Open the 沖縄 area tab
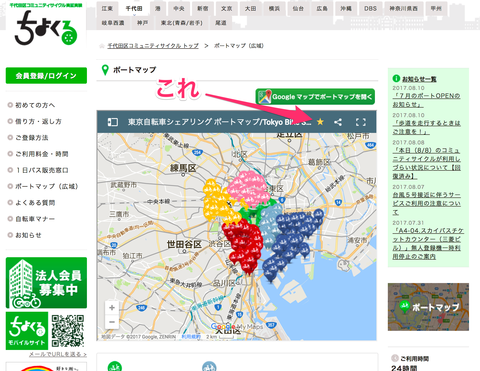The height and width of the screenshot is (371, 480). click(346, 9)
